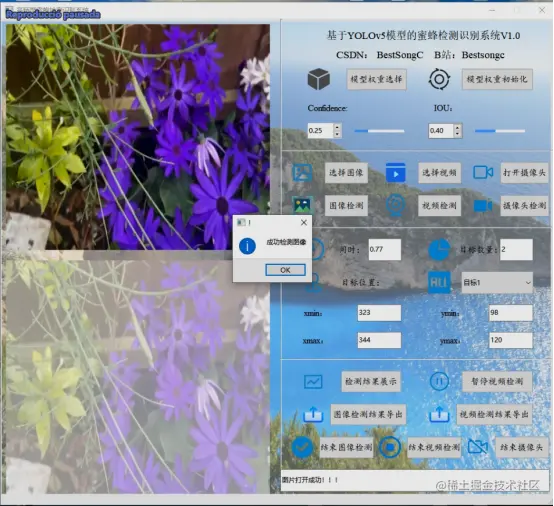The image size is (554, 506).
Task: Click 模型权重初始化 button
Action: pyautogui.click(x=497, y=79)
